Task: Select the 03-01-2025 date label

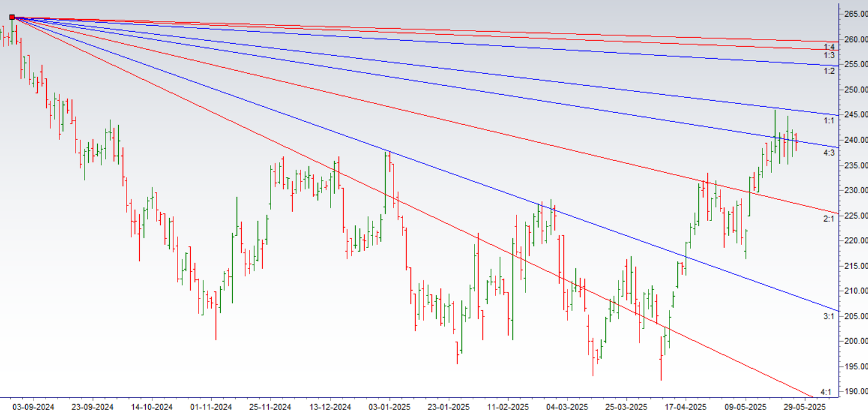Action: pos(389,407)
